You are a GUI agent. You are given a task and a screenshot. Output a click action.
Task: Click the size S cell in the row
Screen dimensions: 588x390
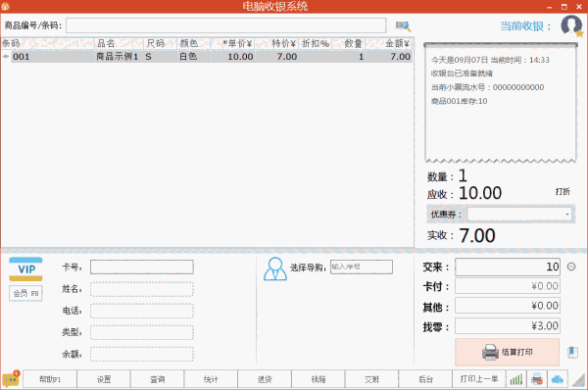coord(160,57)
